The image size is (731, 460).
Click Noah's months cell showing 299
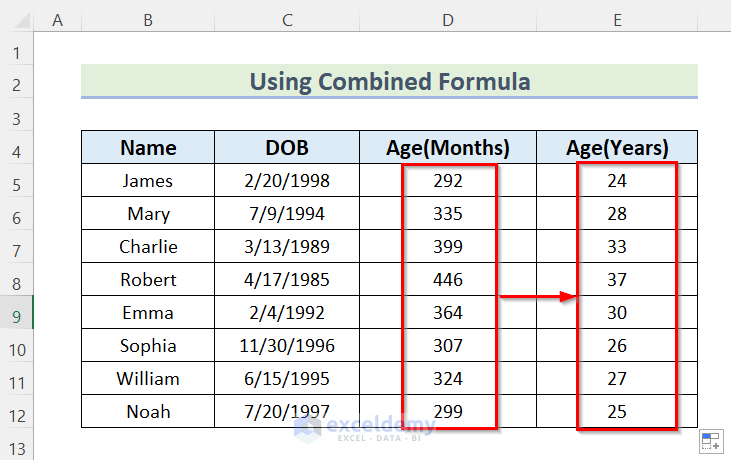pos(448,412)
